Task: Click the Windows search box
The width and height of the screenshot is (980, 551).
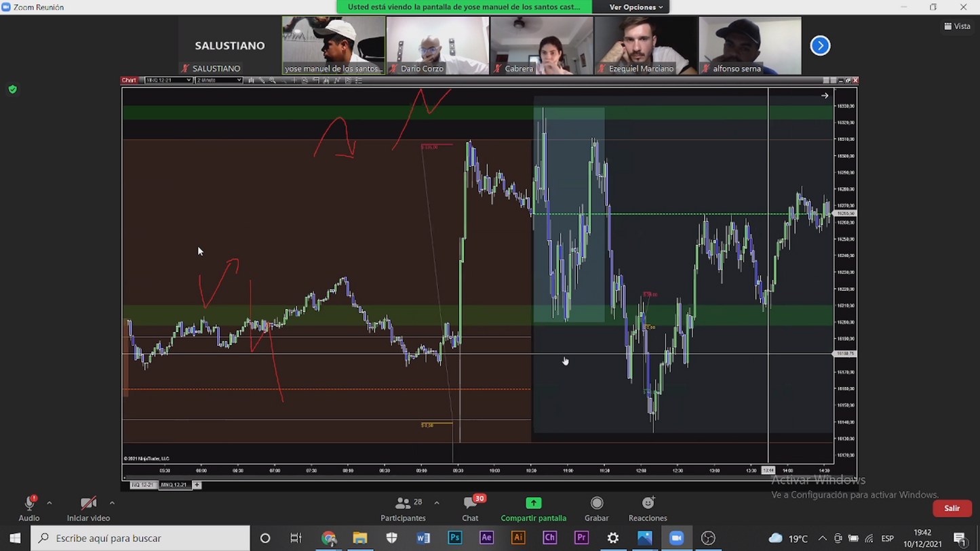Action: coord(140,537)
